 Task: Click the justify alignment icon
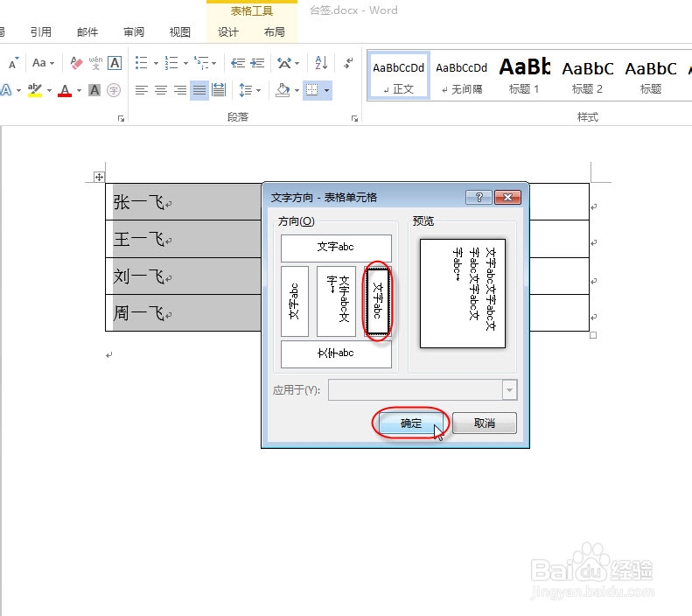pyautogui.click(x=199, y=90)
